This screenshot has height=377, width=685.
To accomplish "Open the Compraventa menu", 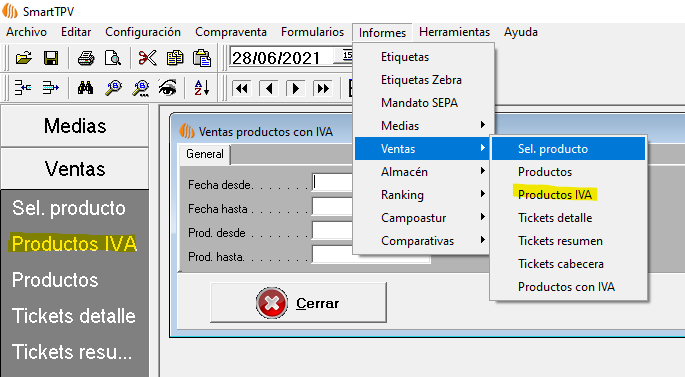I will (231, 32).
